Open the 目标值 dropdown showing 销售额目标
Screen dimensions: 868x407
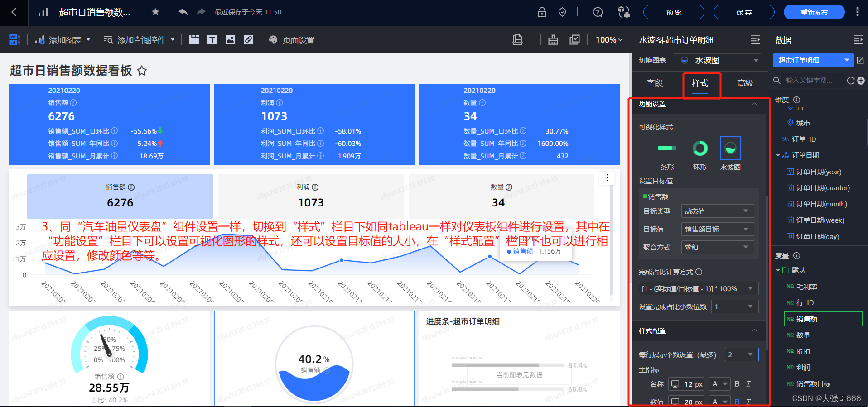tap(718, 229)
